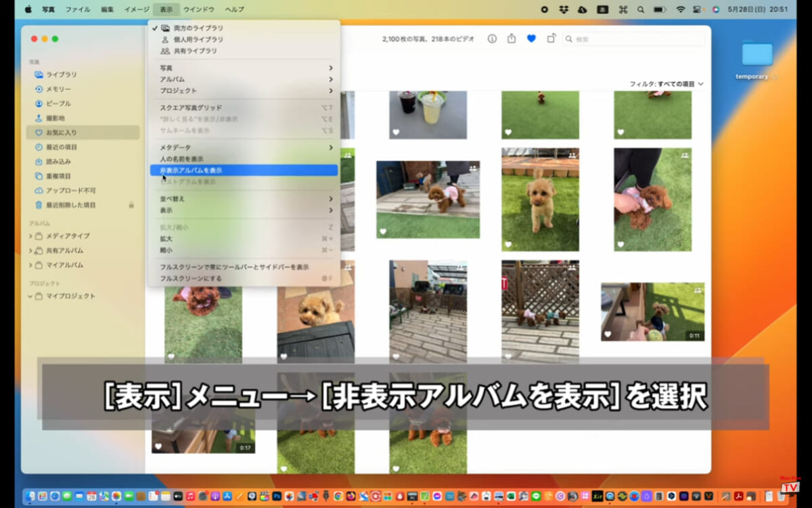Expand the 写真 submenu in the View dropdown

point(244,68)
